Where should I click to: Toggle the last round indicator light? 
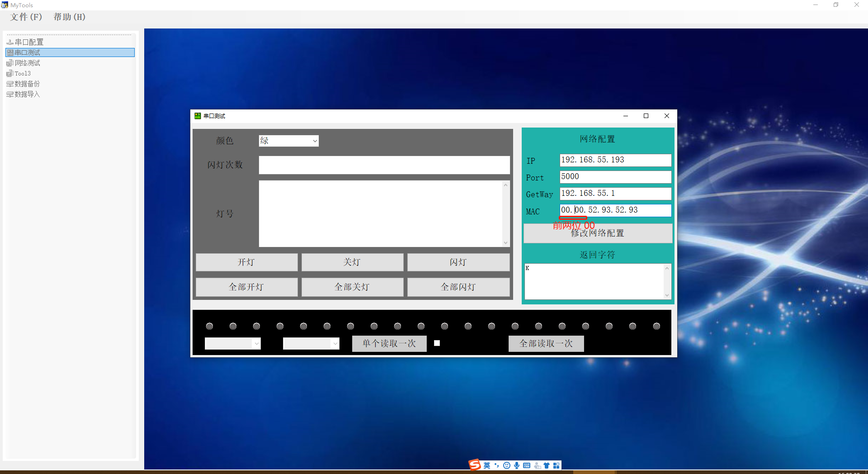pyautogui.click(x=656, y=326)
